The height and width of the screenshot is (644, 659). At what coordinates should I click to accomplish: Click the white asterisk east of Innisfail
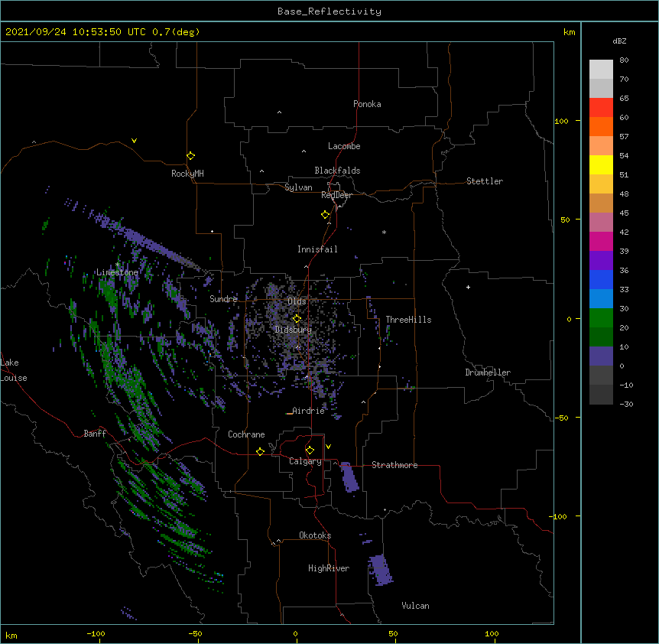click(x=384, y=232)
